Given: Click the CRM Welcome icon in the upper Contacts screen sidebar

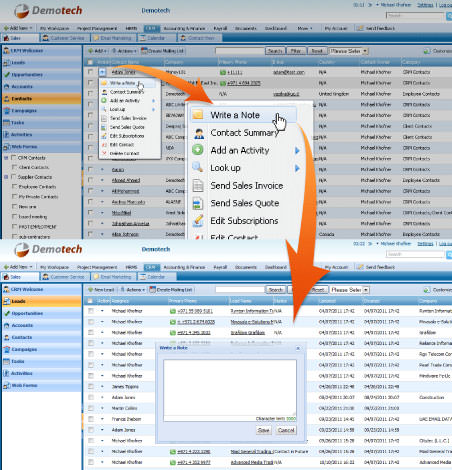Looking at the screenshot, I should [6, 51].
